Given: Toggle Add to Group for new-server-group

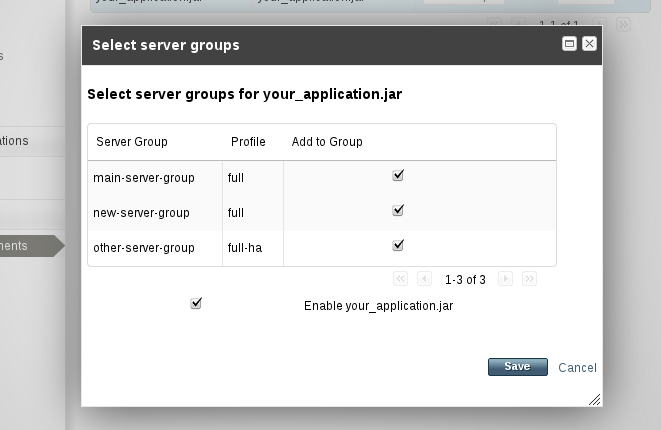Looking at the screenshot, I should [x=398, y=210].
